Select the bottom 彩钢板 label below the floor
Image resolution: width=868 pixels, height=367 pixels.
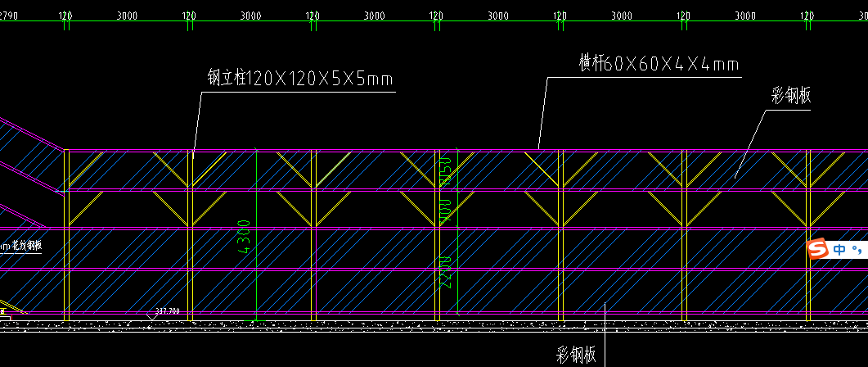[576, 354]
